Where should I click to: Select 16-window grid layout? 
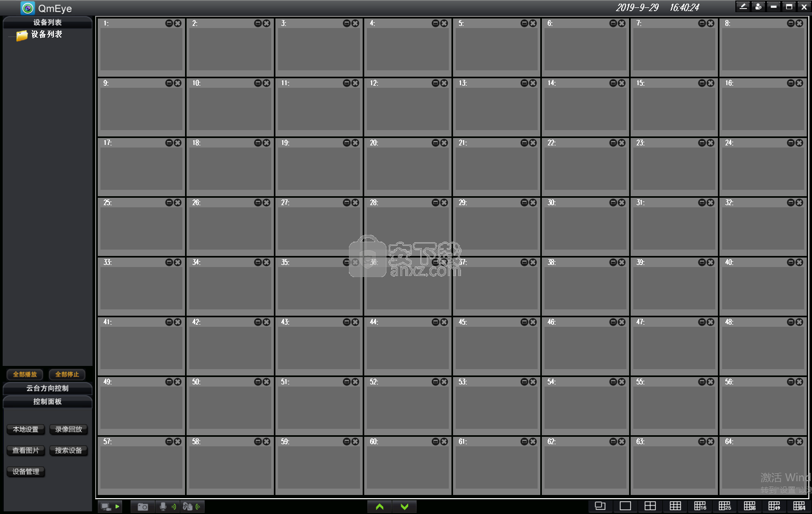pyautogui.click(x=700, y=506)
